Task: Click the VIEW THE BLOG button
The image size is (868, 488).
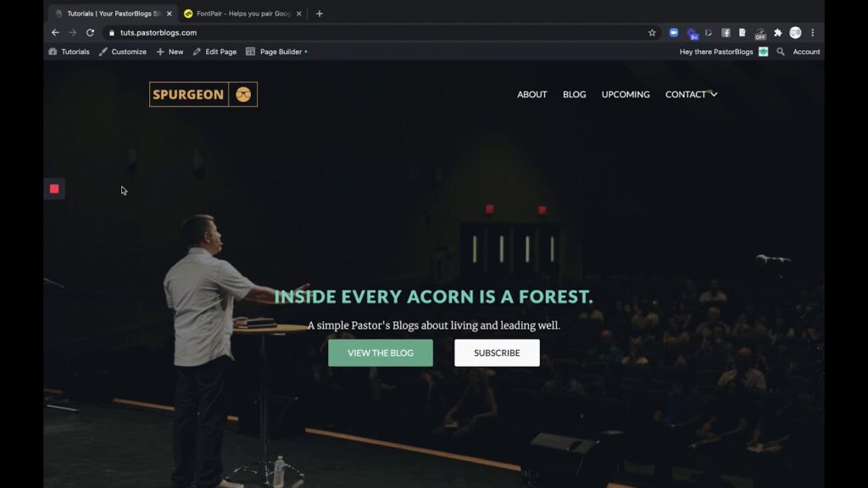Action: click(x=381, y=352)
